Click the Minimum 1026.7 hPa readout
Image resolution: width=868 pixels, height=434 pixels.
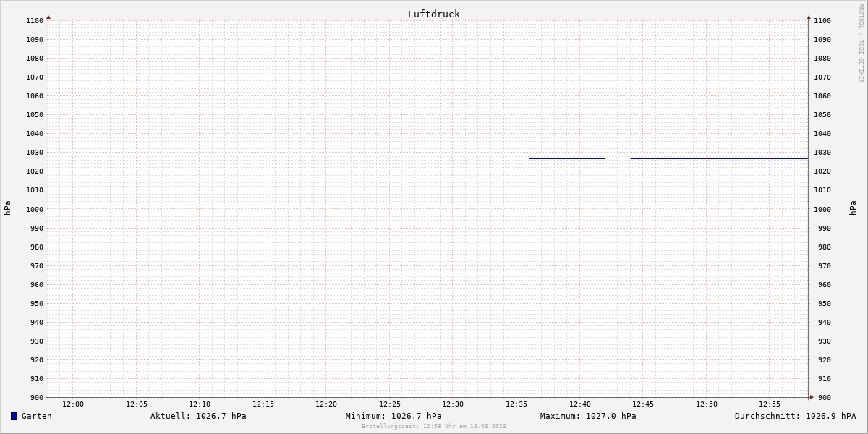[x=393, y=416]
